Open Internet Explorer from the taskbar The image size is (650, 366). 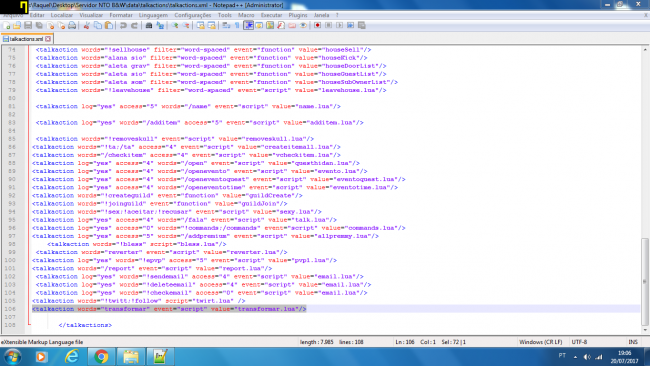tap(72, 356)
